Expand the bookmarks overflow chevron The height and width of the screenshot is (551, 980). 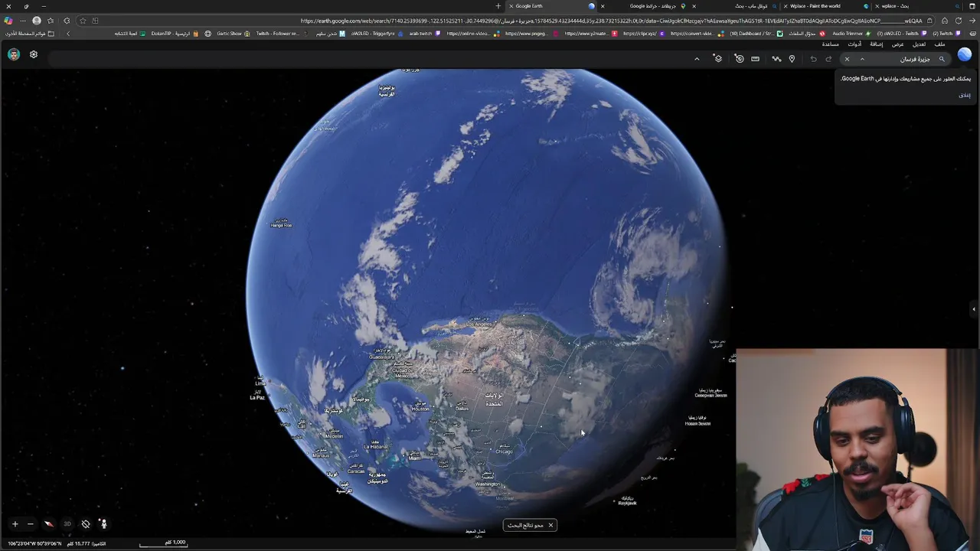click(x=68, y=34)
